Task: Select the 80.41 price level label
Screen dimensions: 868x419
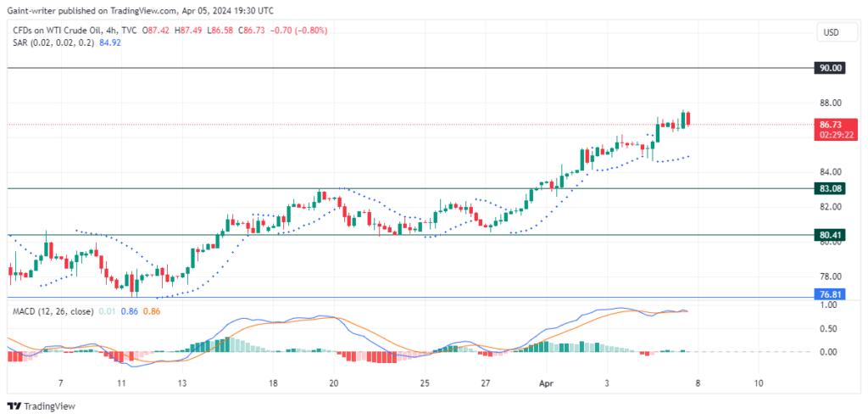Action: 830,235
